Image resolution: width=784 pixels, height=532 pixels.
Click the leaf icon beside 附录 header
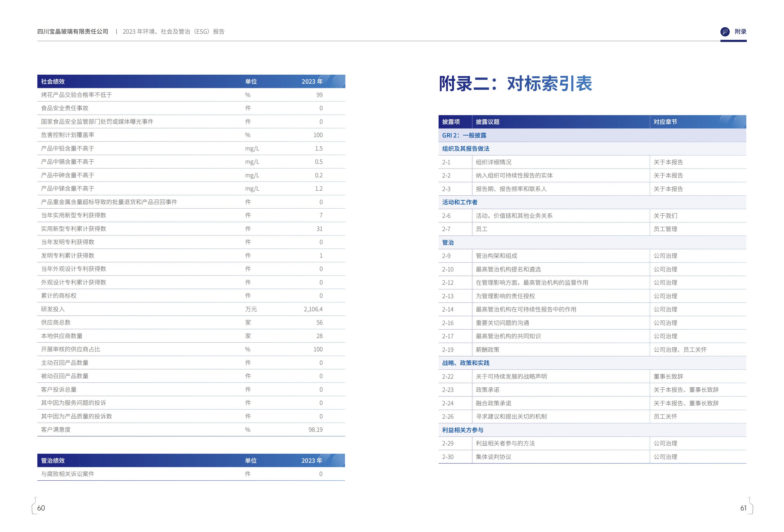pyautogui.click(x=725, y=32)
